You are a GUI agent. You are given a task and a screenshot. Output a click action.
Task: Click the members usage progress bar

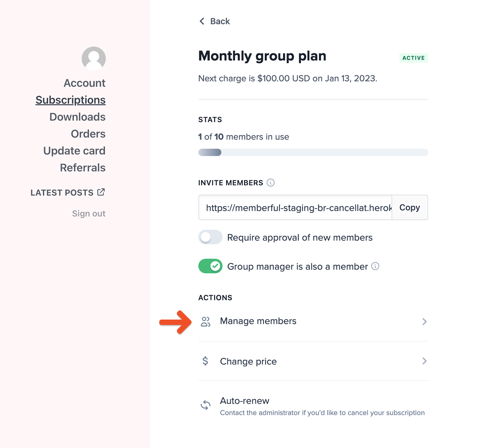[x=313, y=152]
